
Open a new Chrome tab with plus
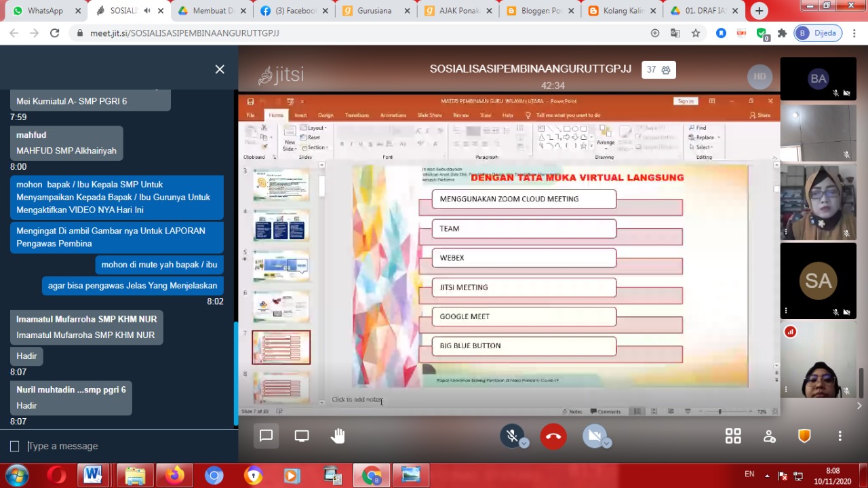tap(759, 11)
